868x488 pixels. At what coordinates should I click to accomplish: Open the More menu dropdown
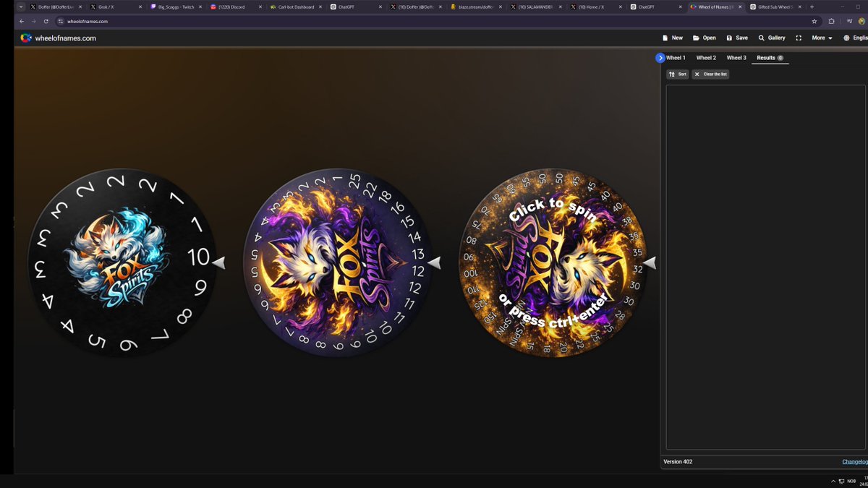(821, 38)
